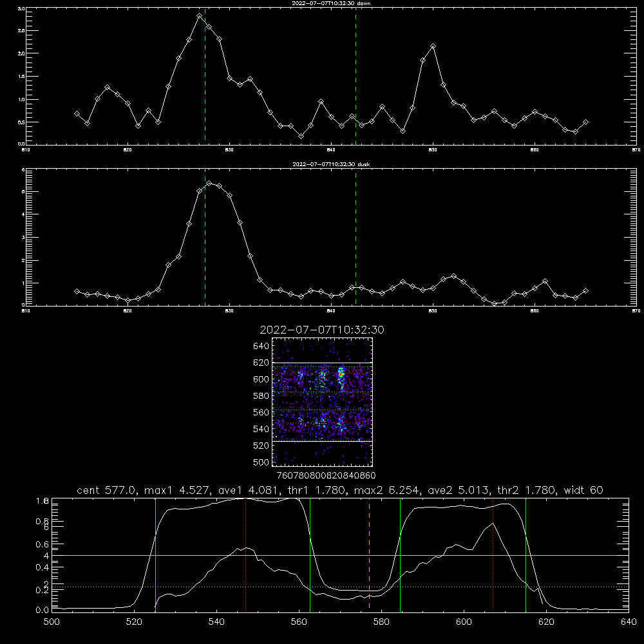Click the second peak marker near 850 in dawn plot
Screen dimensions: 644x644
tap(433, 46)
